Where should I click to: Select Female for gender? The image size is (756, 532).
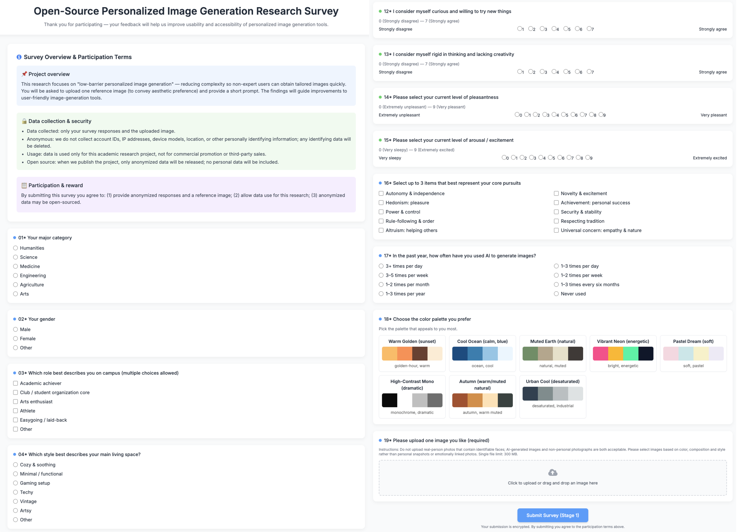click(15, 339)
